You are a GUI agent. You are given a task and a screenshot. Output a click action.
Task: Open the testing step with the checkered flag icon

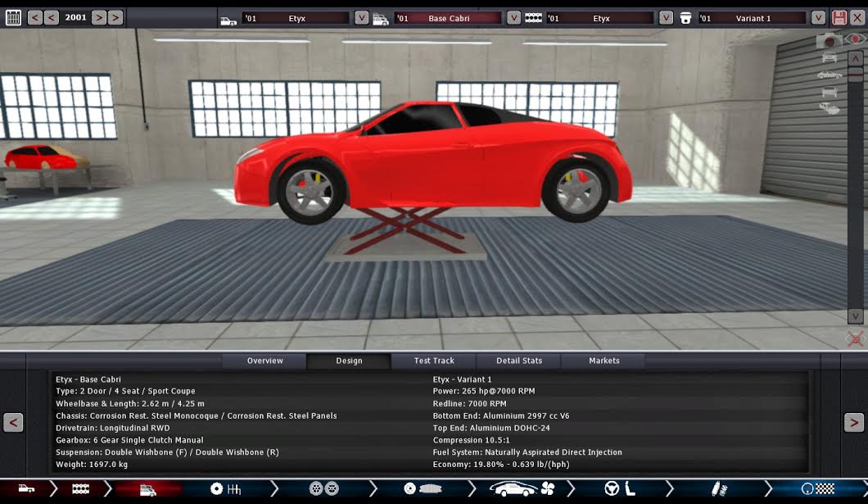pos(818,488)
